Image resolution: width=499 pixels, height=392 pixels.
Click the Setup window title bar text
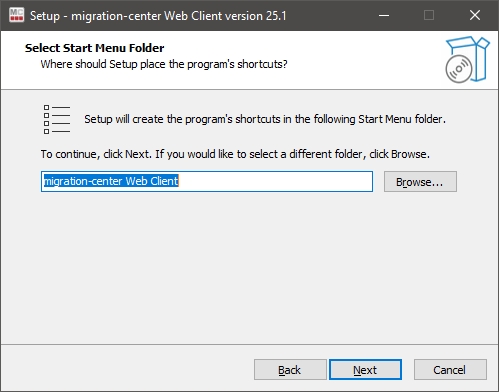click(x=158, y=16)
